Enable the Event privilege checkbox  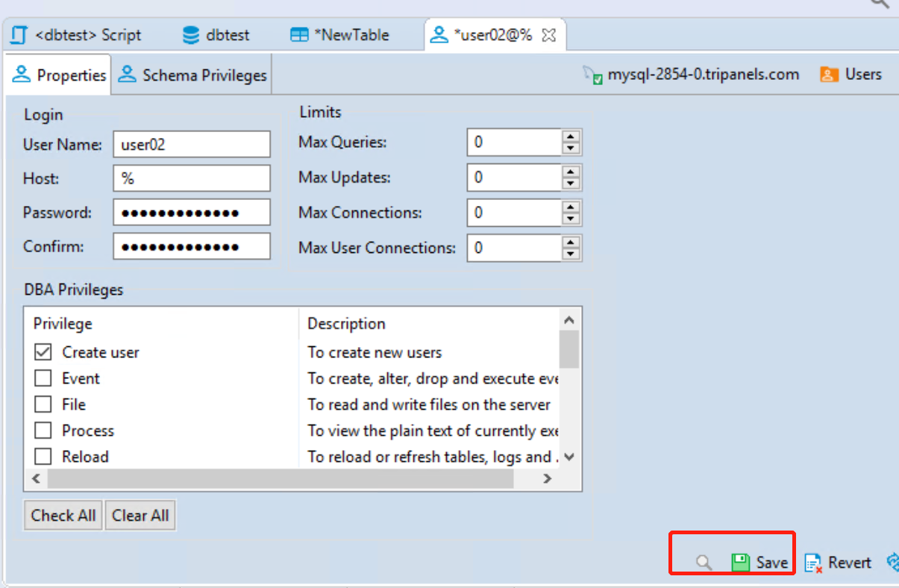pyautogui.click(x=43, y=378)
